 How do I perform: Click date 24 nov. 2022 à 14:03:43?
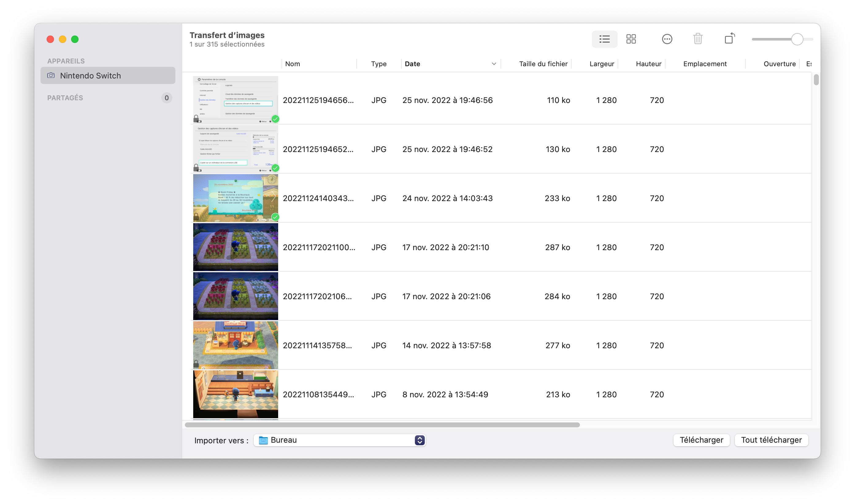click(x=447, y=198)
